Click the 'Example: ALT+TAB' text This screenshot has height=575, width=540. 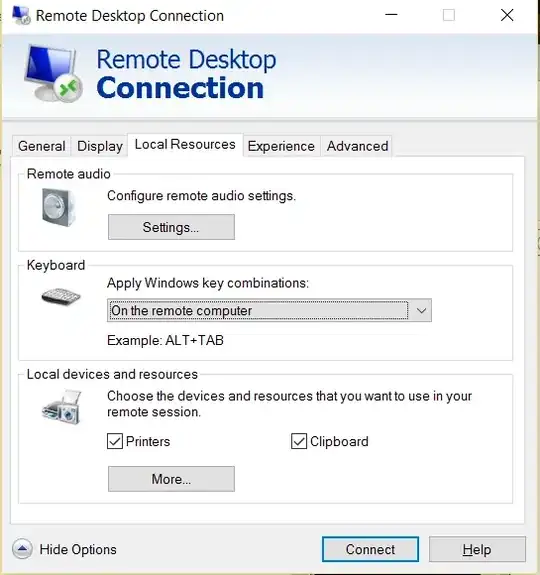(x=165, y=340)
